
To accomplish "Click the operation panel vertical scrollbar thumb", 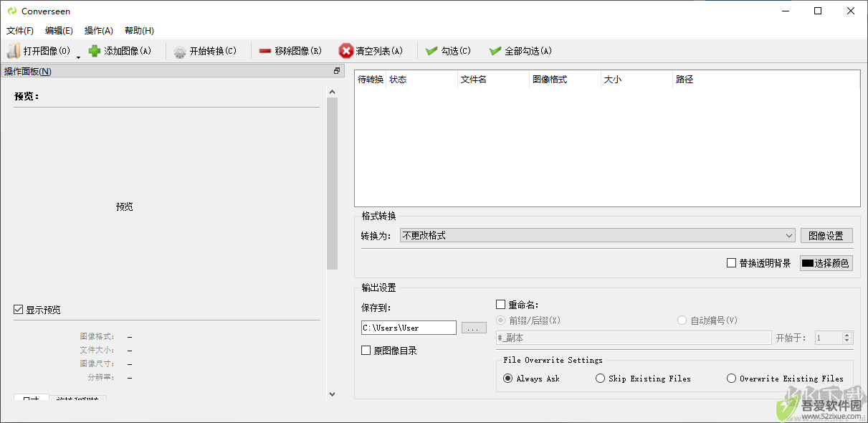I will click(332, 184).
